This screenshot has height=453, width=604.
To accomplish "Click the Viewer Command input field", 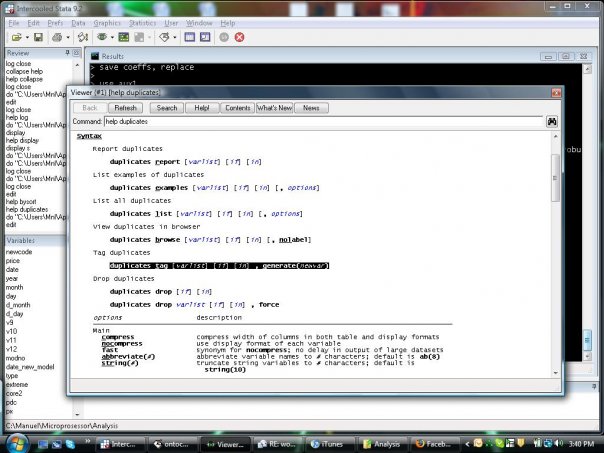I will click(323, 122).
